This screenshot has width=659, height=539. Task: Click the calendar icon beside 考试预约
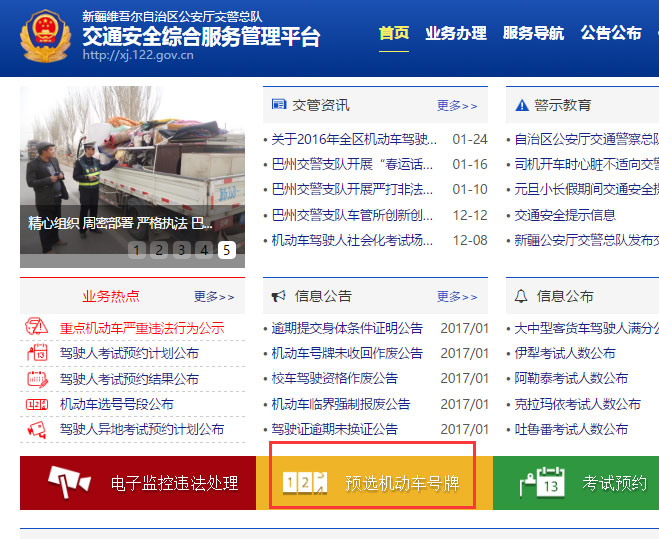(541, 482)
